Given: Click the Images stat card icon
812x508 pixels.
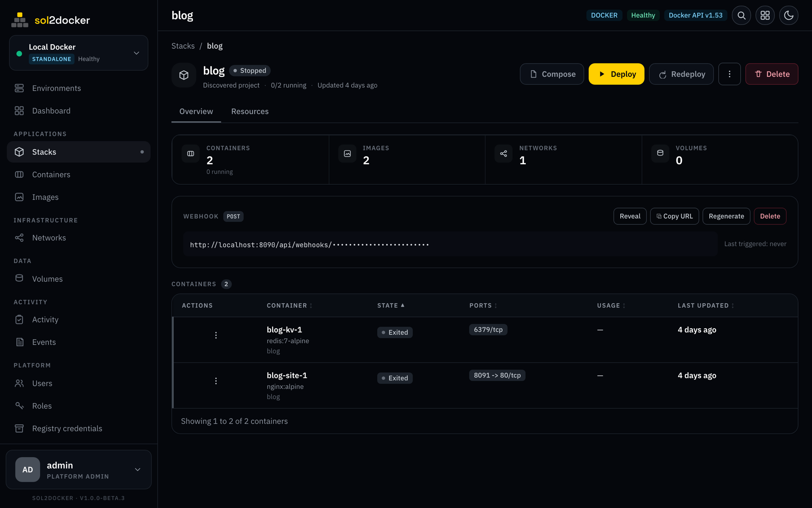Looking at the screenshot, I should 347,154.
